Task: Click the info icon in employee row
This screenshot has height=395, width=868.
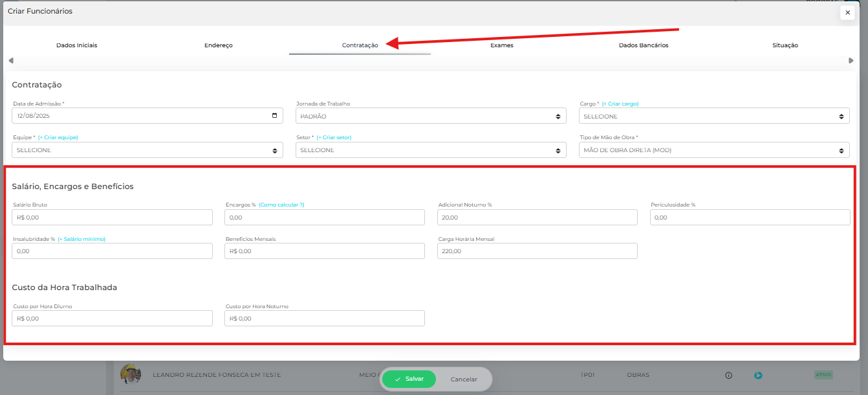Action: (x=728, y=375)
